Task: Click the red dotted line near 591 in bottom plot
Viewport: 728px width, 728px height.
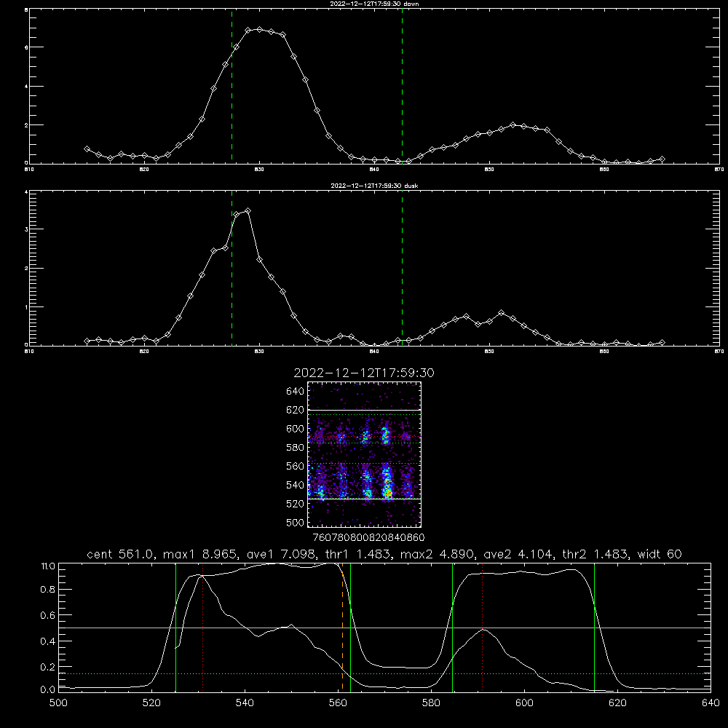Action: (x=483, y=627)
